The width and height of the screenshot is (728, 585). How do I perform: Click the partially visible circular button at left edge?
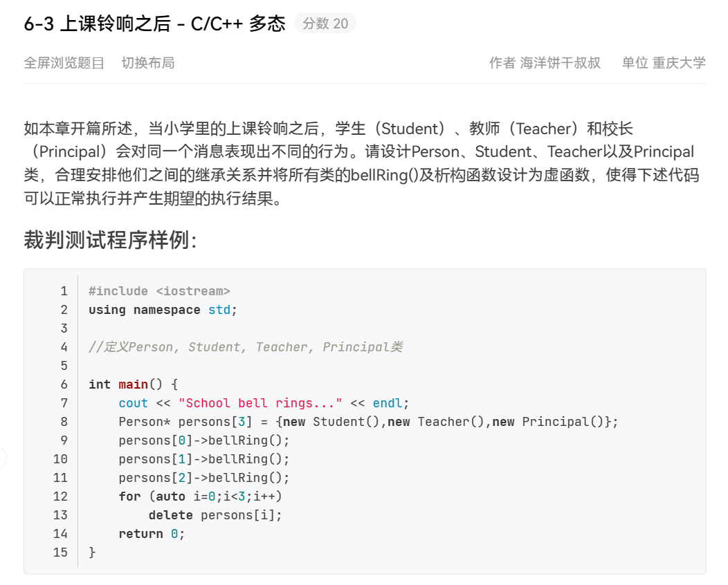[2, 458]
